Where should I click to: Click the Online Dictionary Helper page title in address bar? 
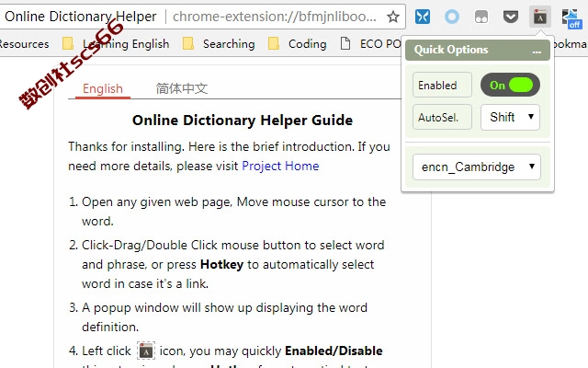pyautogui.click(x=80, y=17)
